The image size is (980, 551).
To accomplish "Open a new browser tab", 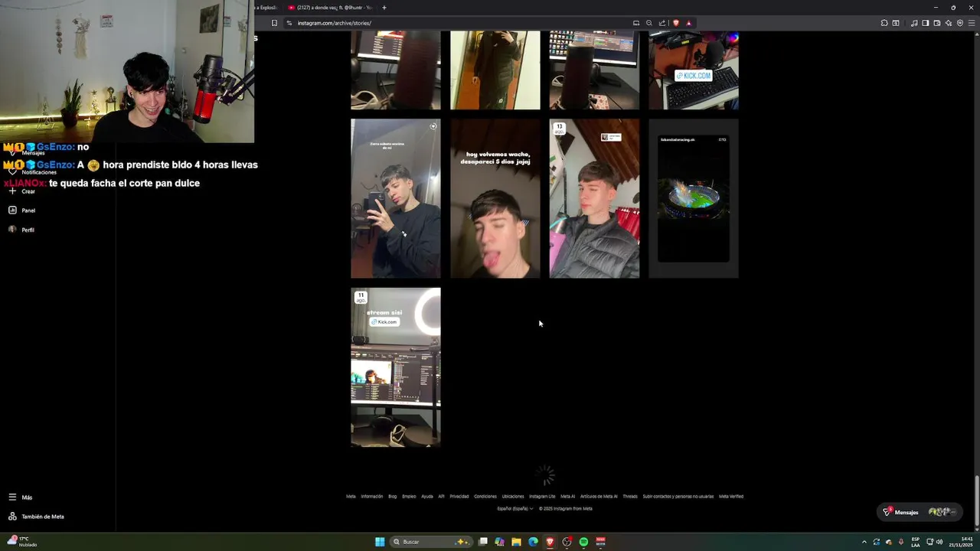I will [x=384, y=8].
